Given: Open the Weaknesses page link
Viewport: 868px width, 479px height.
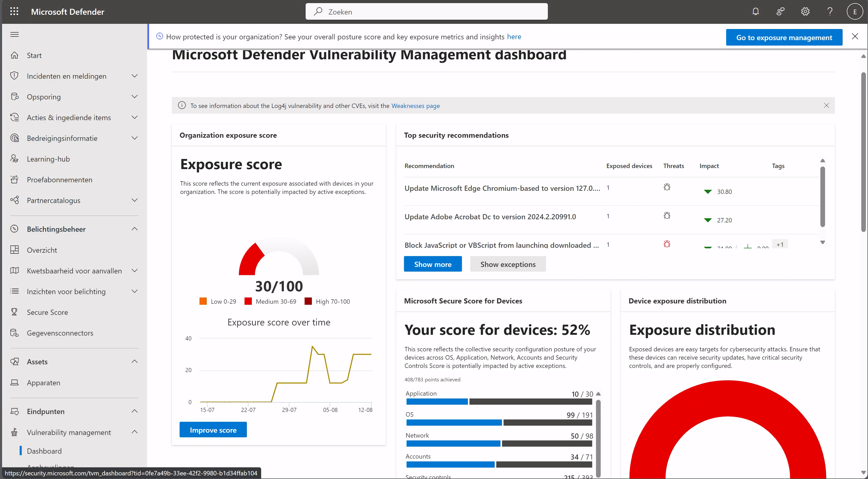Looking at the screenshot, I should (x=415, y=106).
